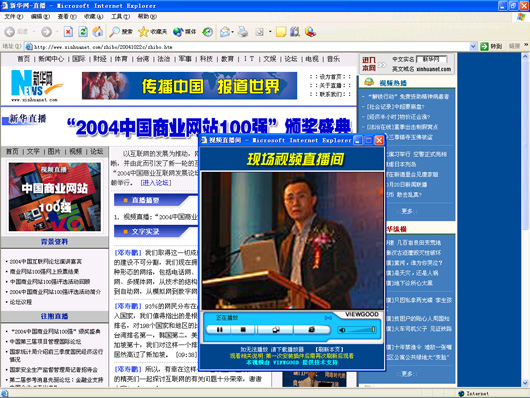Open the Mail toolbar icon
The height and width of the screenshot is (398, 530).
224,32
